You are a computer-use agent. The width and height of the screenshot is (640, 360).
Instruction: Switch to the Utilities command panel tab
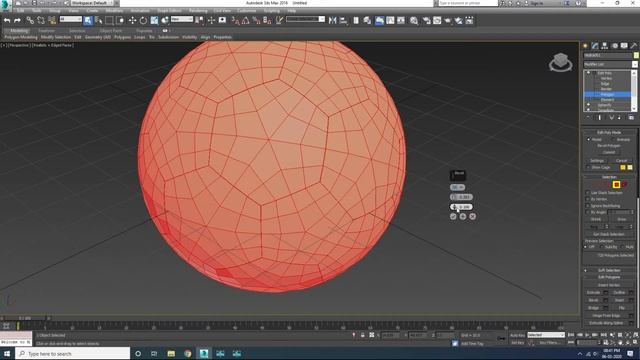click(633, 46)
